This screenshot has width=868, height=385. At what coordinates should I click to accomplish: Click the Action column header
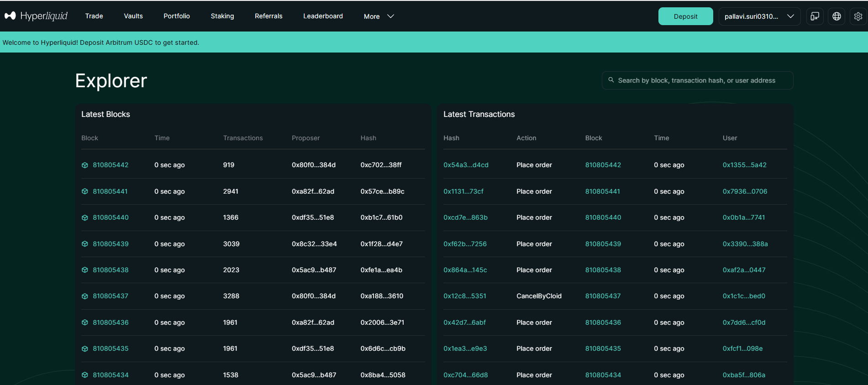click(526, 138)
